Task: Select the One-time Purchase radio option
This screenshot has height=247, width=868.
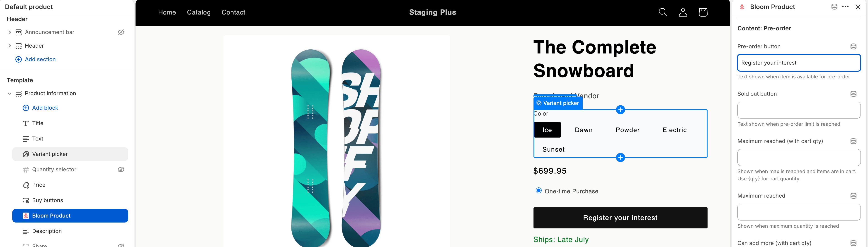Action: [x=538, y=191]
